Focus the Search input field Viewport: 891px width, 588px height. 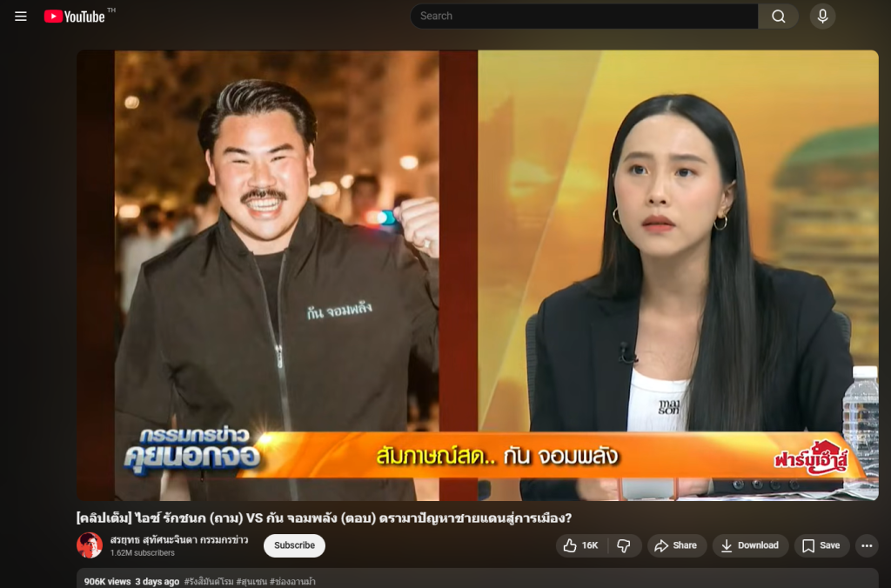click(583, 17)
